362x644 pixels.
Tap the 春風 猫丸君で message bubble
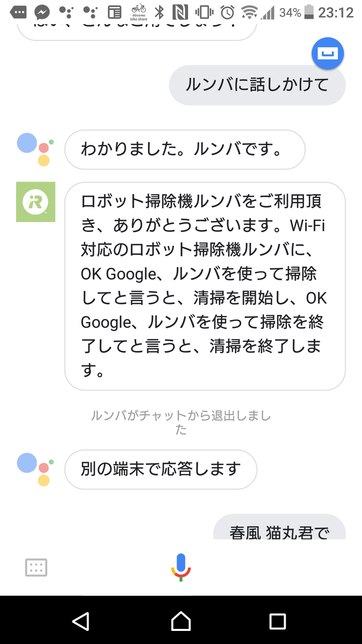click(280, 529)
